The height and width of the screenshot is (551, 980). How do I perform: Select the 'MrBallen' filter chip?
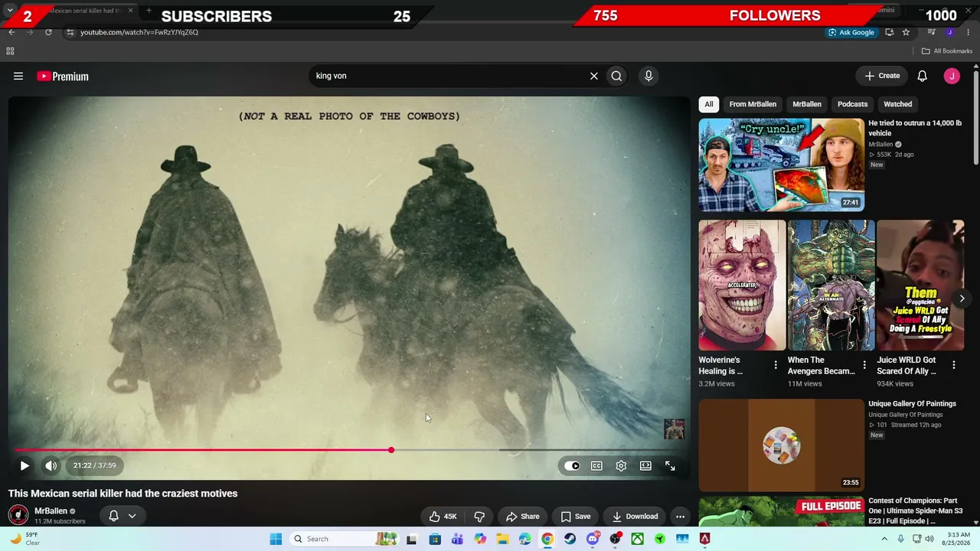(807, 104)
